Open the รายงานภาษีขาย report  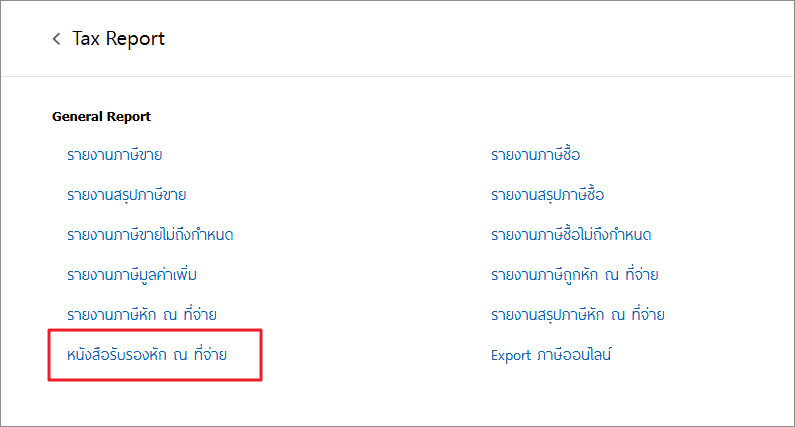pyautogui.click(x=115, y=155)
